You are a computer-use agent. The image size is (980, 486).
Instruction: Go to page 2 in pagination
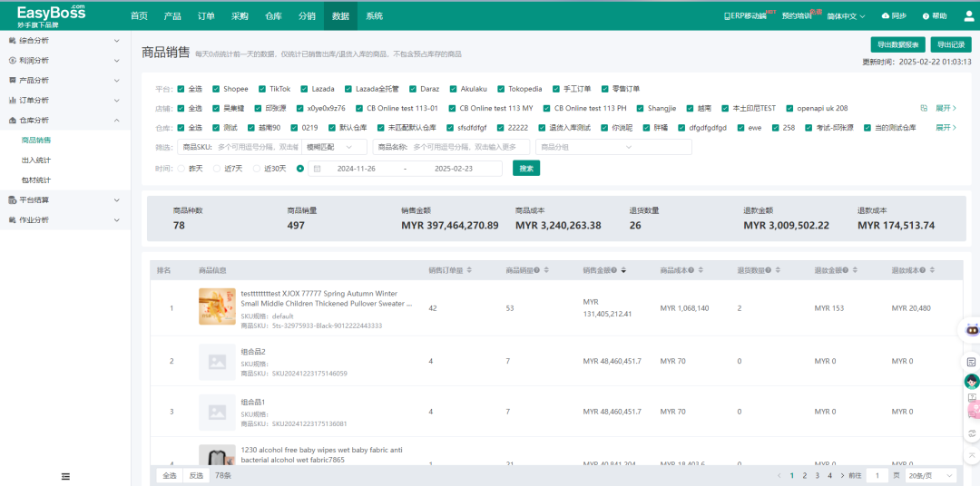tap(805, 476)
